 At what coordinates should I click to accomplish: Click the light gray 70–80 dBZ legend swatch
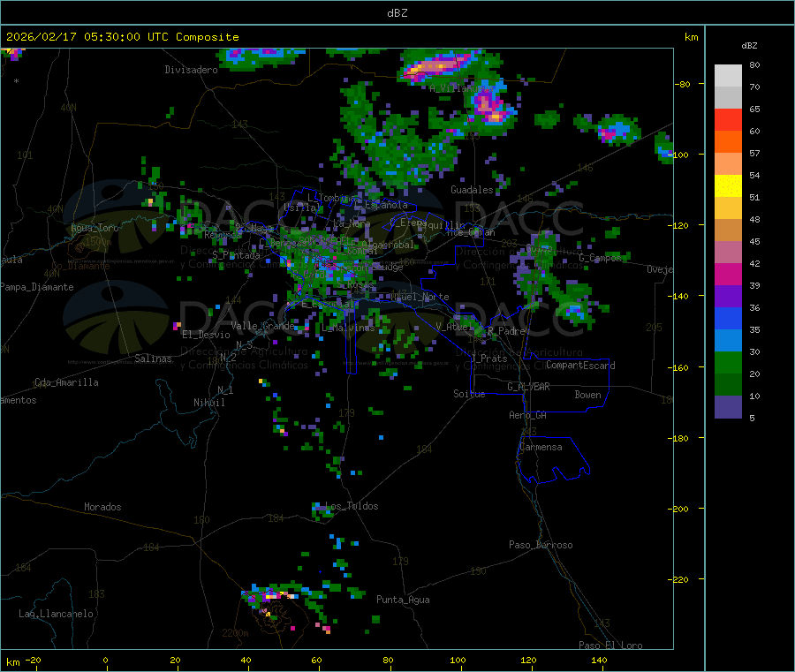tap(728, 76)
